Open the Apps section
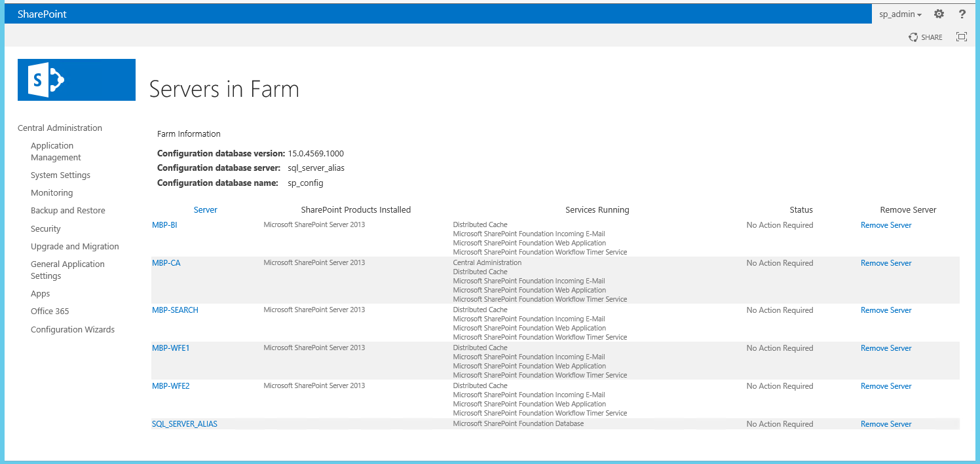 click(40, 294)
